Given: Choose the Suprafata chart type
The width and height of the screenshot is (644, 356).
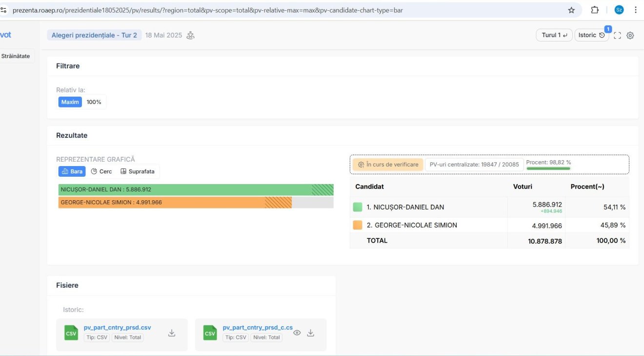Looking at the screenshot, I should point(138,171).
